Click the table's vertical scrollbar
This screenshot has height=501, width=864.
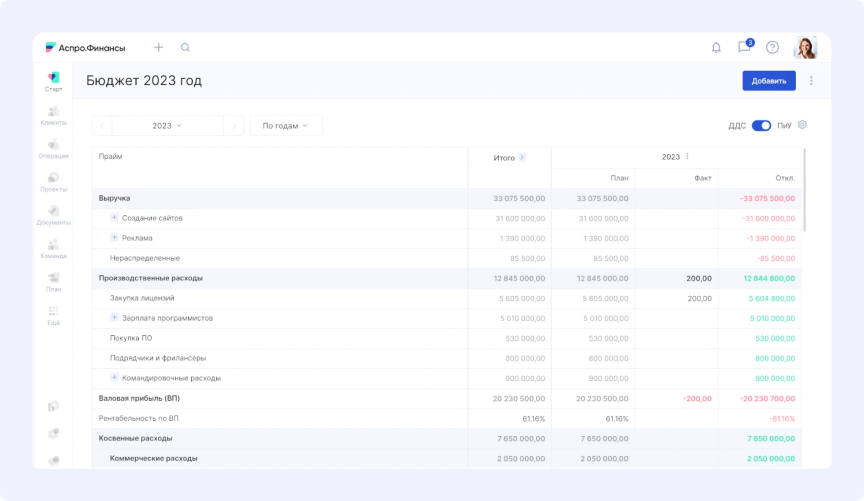coord(804,180)
